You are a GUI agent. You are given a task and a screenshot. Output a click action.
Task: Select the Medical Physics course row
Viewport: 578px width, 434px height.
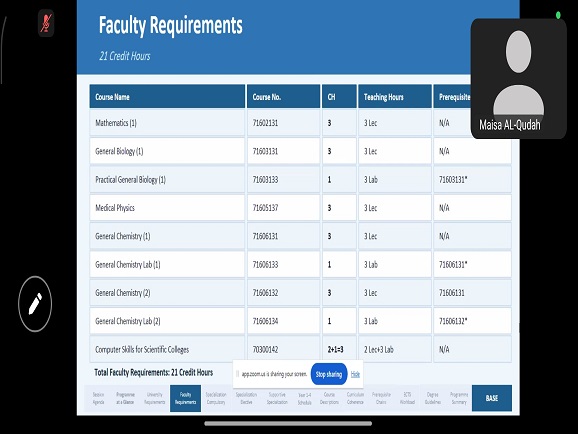(x=300, y=208)
